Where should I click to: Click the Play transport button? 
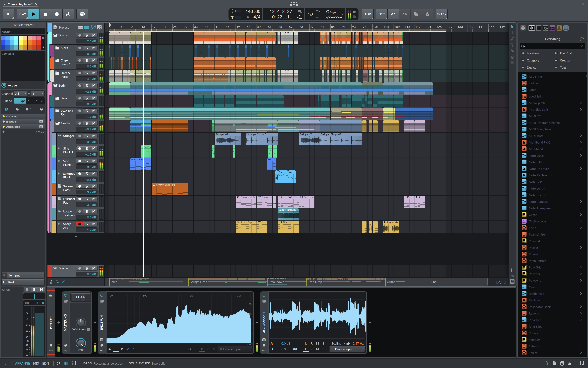tap(34, 14)
